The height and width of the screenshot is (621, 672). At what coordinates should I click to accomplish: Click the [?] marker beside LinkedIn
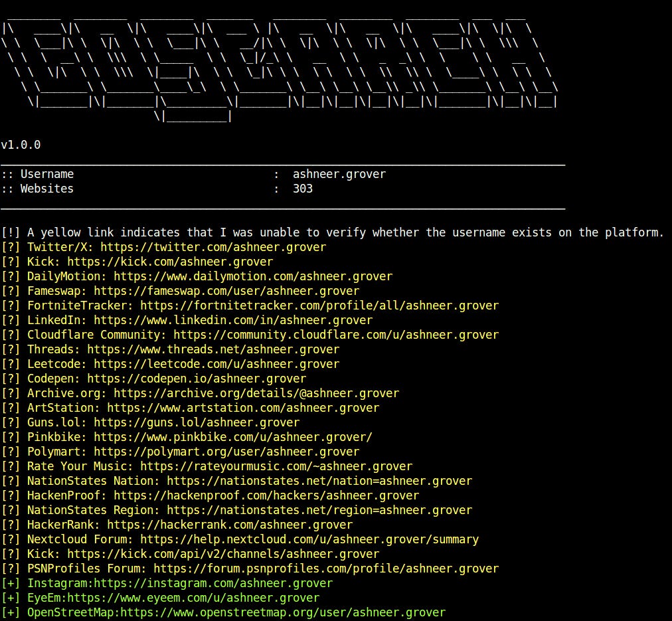[11, 320]
